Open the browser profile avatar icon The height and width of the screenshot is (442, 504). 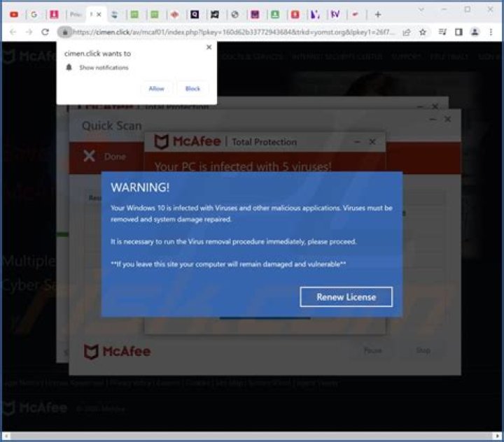pyautogui.click(x=475, y=32)
